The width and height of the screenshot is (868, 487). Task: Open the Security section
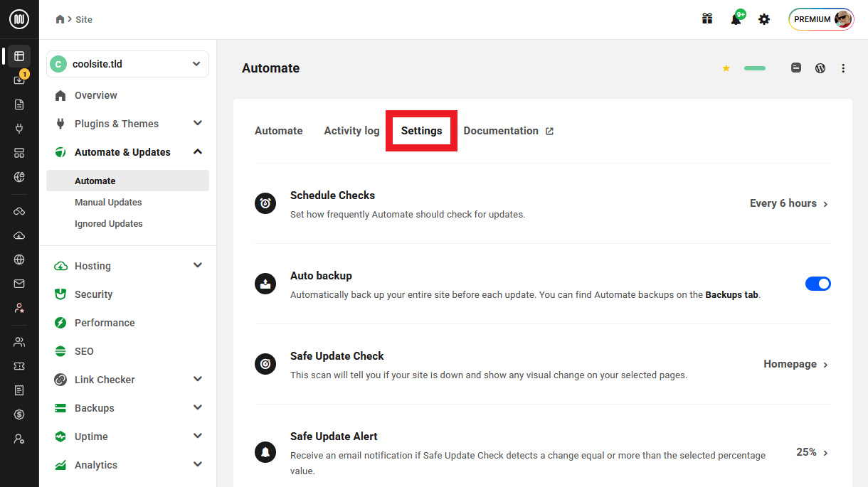94,294
